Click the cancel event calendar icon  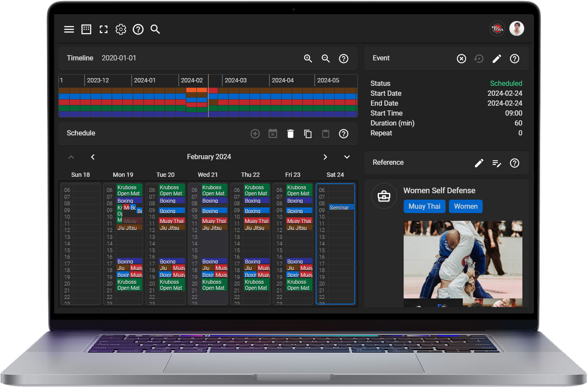pyautogui.click(x=273, y=134)
